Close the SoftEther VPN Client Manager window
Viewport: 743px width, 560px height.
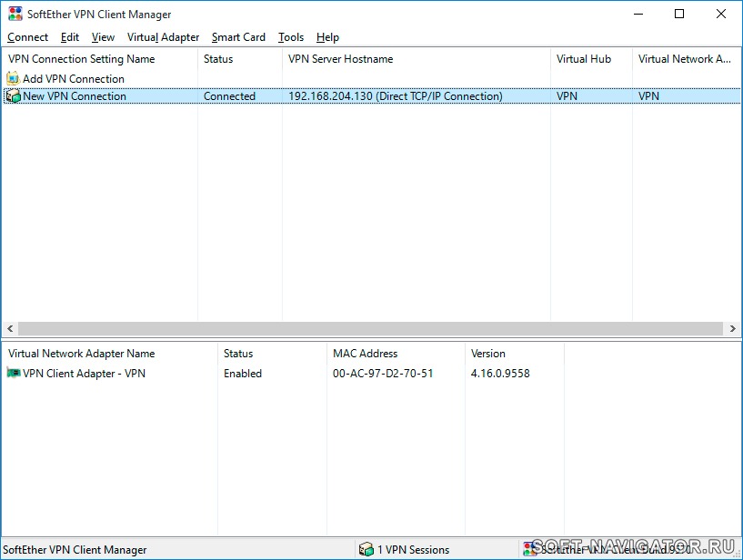tap(721, 14)
